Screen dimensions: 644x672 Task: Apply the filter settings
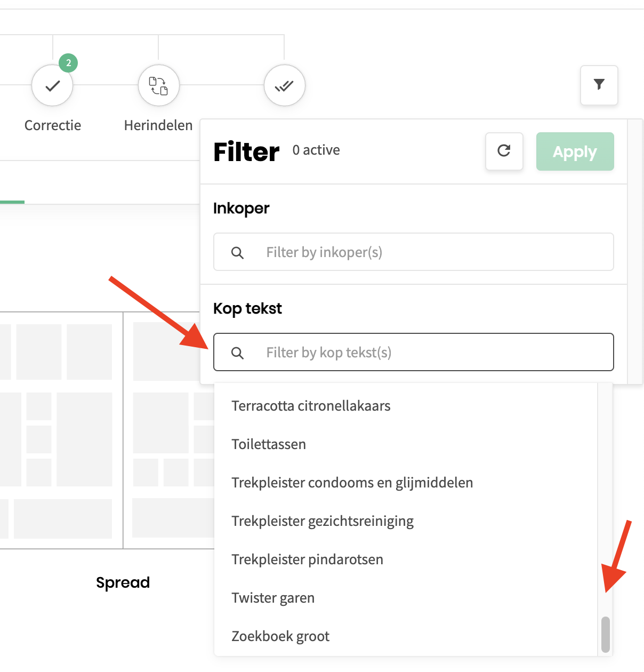pyautogui.click(x=575, y=151)
